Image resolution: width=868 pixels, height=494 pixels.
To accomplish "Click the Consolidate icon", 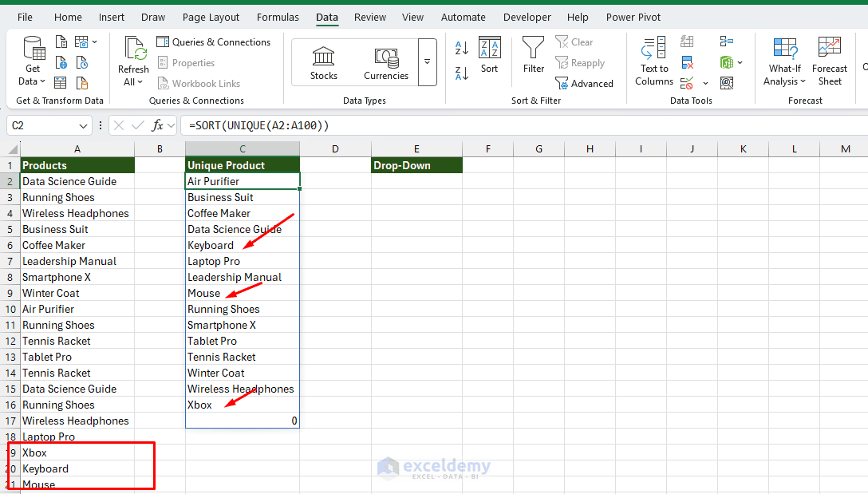I will [727, 41].
